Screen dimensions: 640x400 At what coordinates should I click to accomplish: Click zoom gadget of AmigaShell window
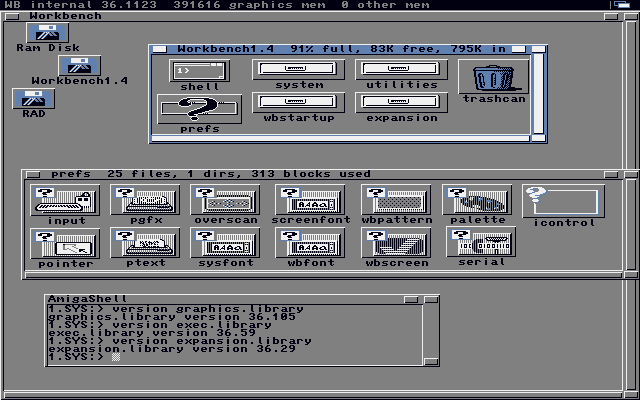[411, 299]
